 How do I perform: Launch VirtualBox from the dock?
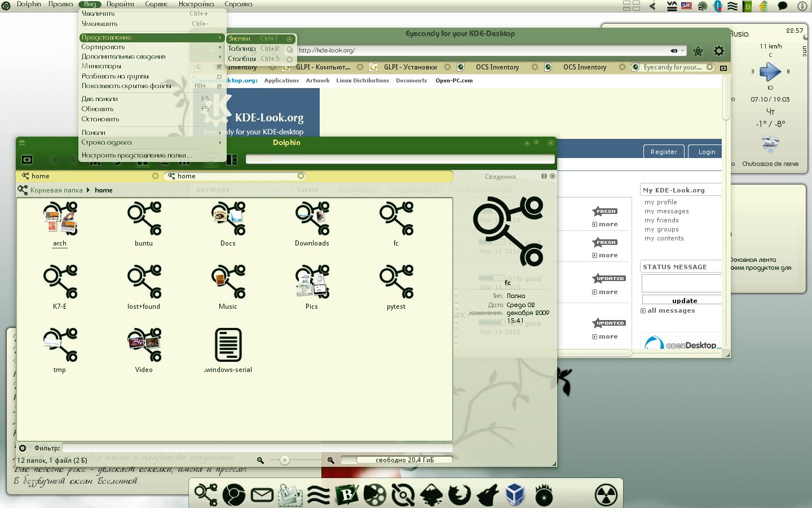tap(515, 495)
